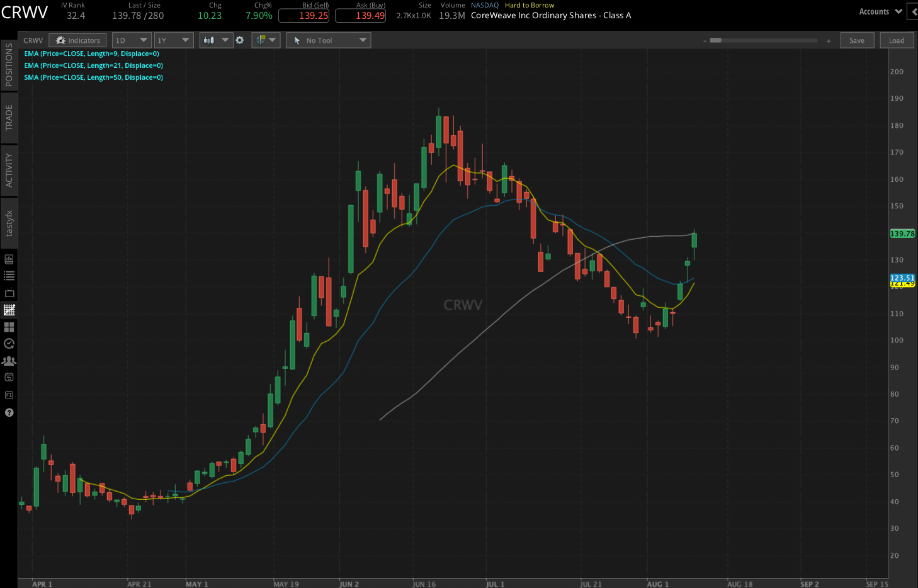Click the grid layout icon in sidebar
Screen dimensions: 918x588
pyautogui.click(x=9, y=327)
